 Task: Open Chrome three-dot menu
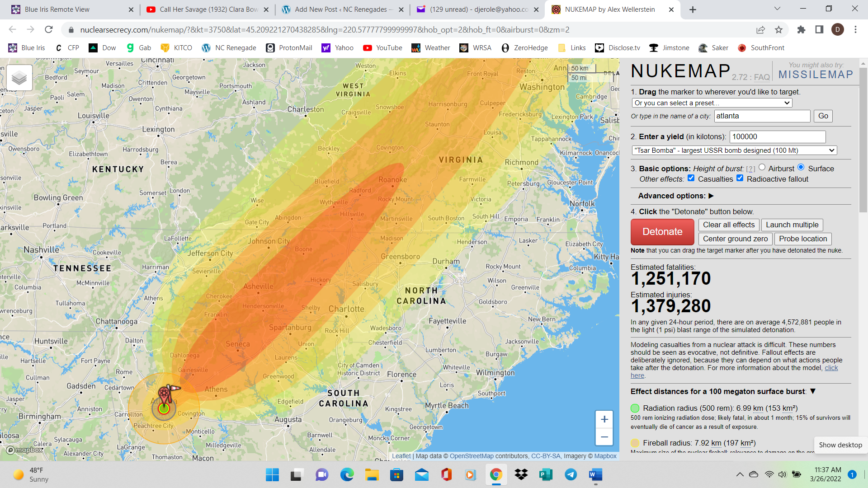coord(855,29)
